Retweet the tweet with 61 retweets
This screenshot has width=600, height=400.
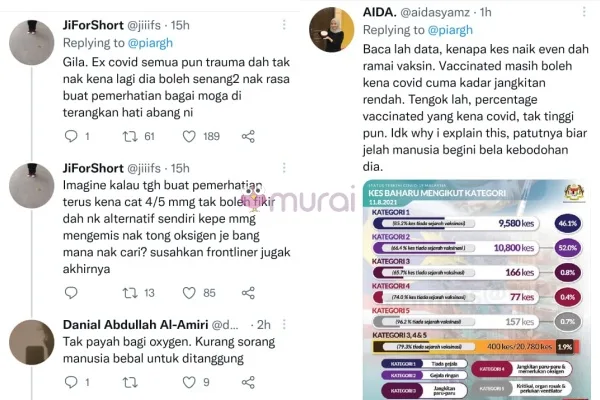(130, 136)
